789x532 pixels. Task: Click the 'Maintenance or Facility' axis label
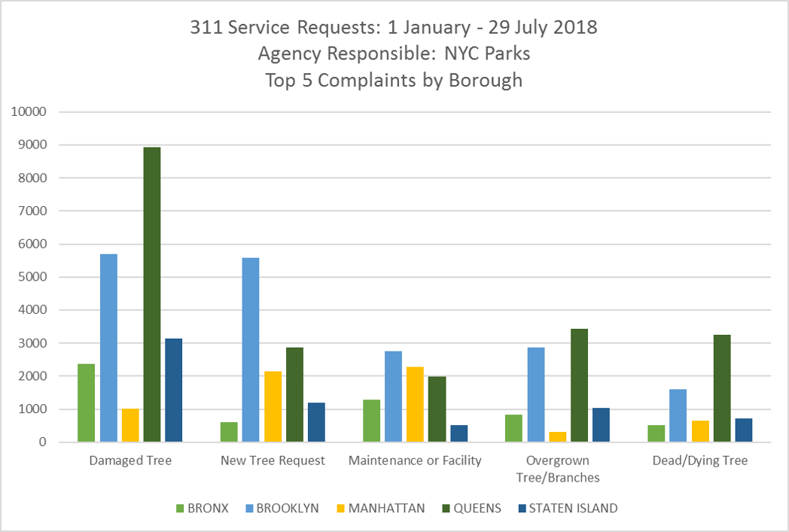pyautogui.click(x=415, y=461)
